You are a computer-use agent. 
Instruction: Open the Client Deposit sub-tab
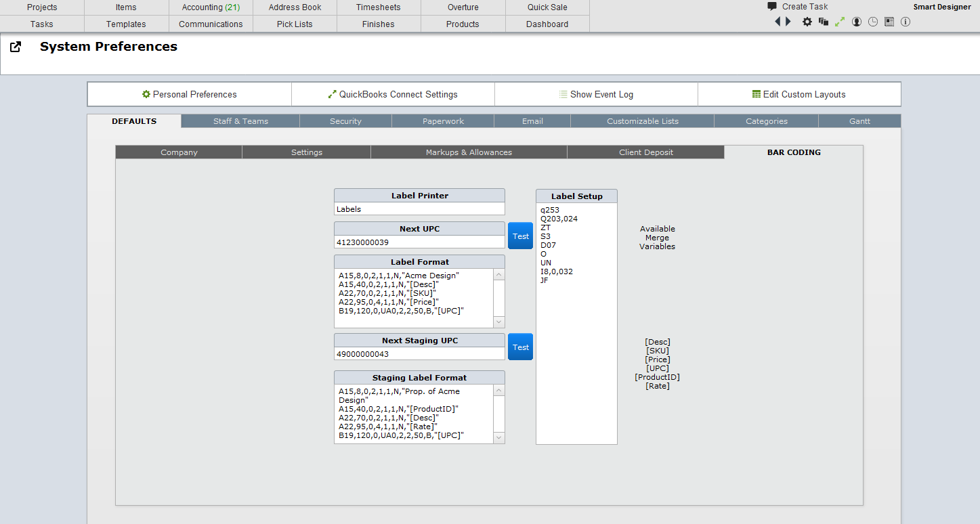tap(645, 152)
